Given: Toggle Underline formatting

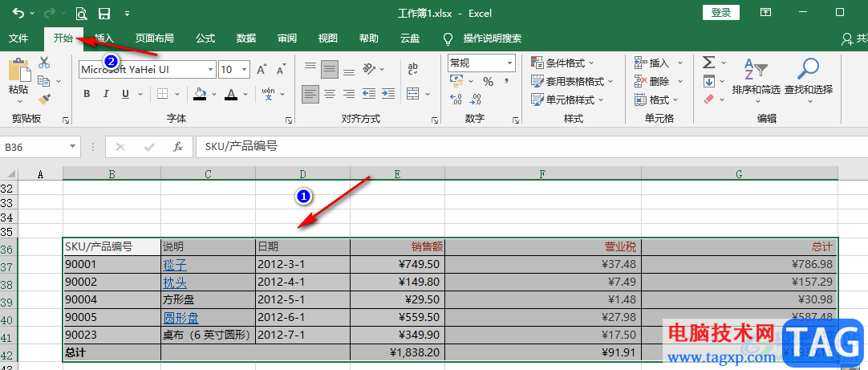Looking at the screenshot, I should pyautogui.click(x=125, y=94).
